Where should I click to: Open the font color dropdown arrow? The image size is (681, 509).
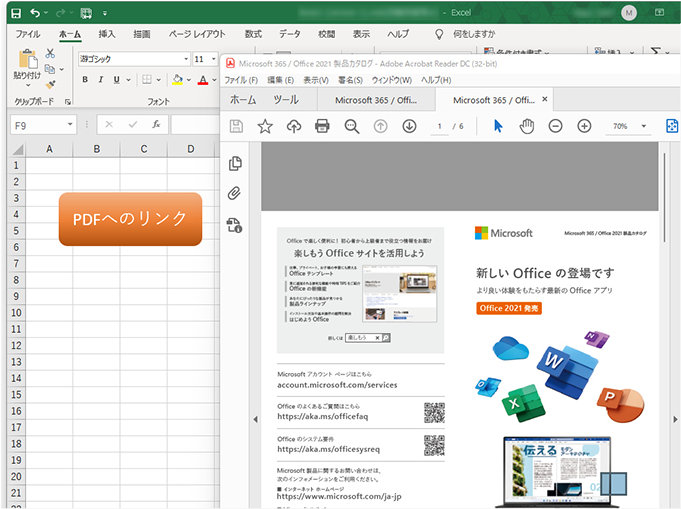[x=215, y=80]
